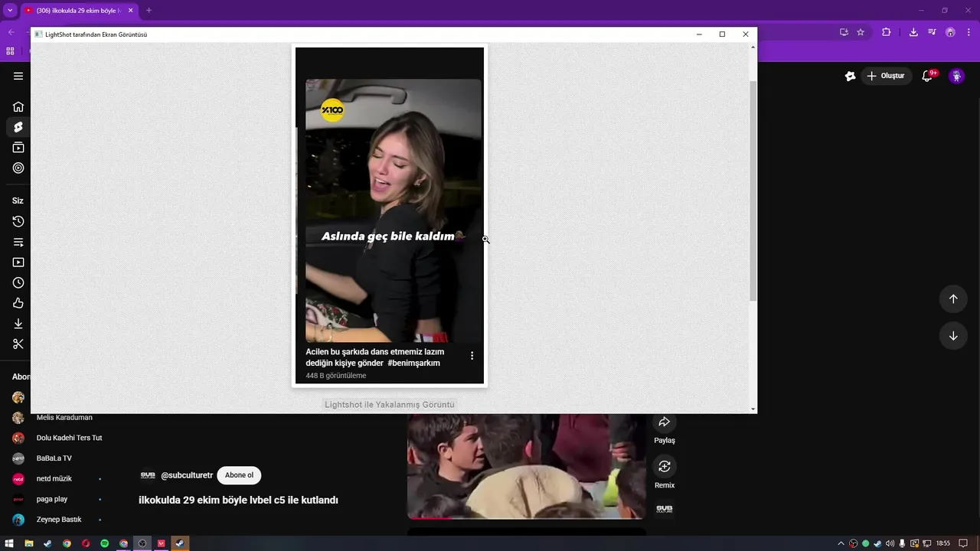Click the Oluştur create button
Viewport: 980px width, 551px height.
click(886, 76)
